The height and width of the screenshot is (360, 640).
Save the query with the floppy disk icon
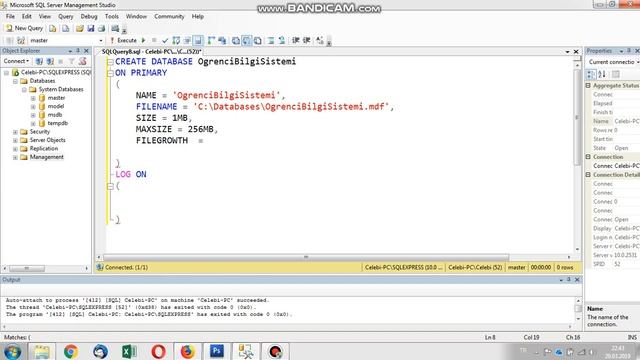(91, 29)
